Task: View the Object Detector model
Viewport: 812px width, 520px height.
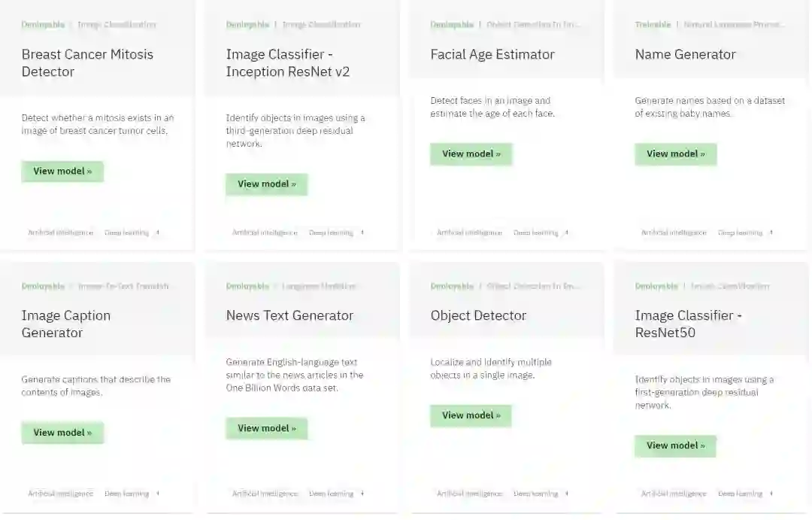Action: pos(471,415)
